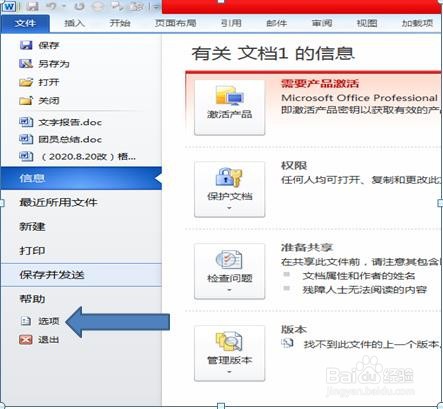Screen dimensions: 443x409
Task: Open 选项 label in left menu
Action: click(x=49, y=321)
